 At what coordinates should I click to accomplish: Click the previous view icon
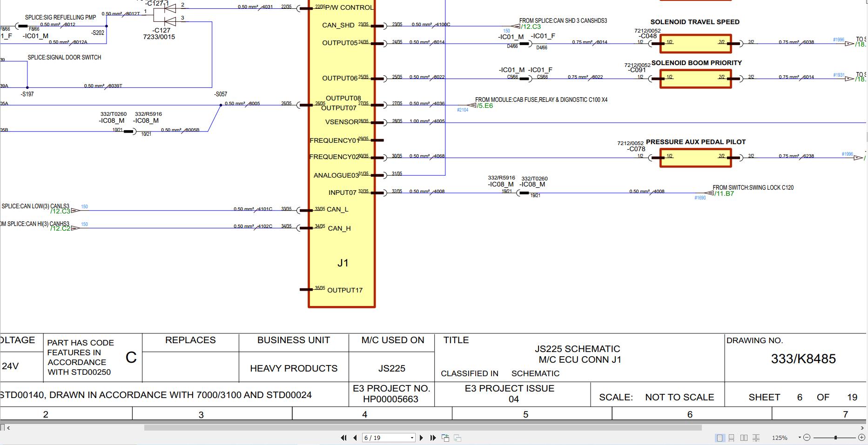(445, 438)
